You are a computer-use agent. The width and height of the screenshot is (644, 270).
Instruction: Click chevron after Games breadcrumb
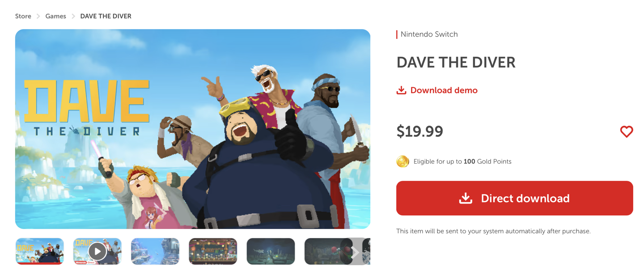pos(73,16)
